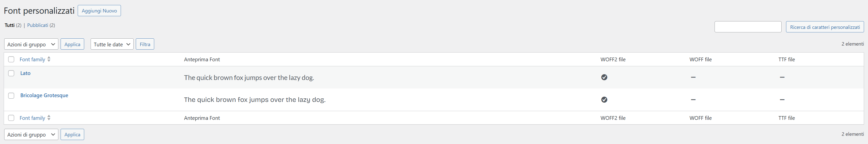Screen dimensions: 868x144
Task: Click the WOFF file dash for Bricolage Grotesque
Action: 693,100
